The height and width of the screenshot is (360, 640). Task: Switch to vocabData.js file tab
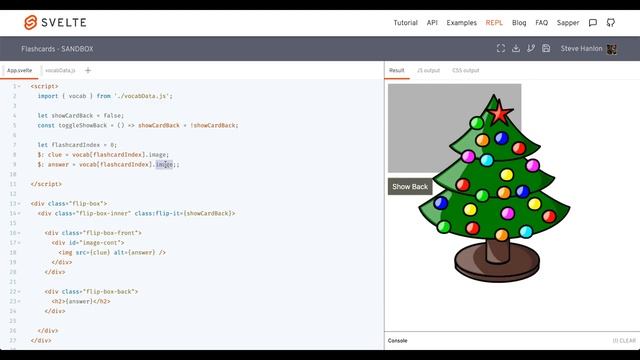pyautogui.click(x=60, y=71)
